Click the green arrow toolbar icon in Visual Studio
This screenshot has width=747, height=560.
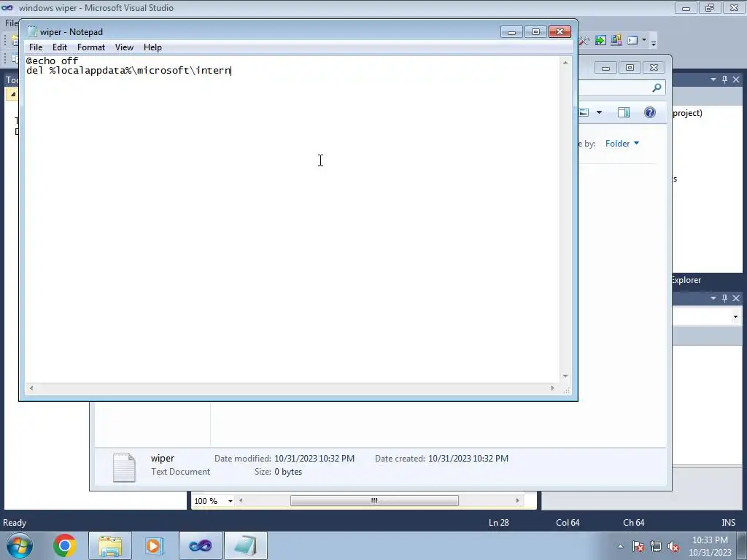600,41
